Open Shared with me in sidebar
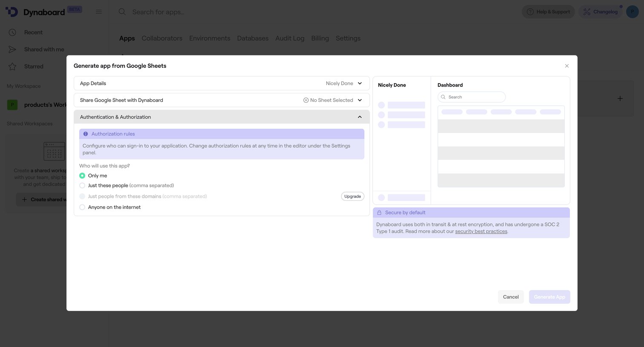 [x=44, y=49]
